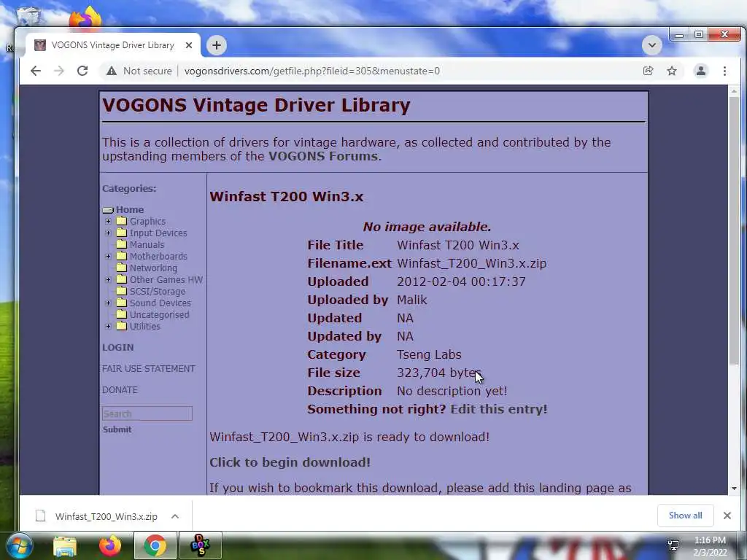747x560 pixels.
Task: Click to begin download! link
Action: coord(290,462)
